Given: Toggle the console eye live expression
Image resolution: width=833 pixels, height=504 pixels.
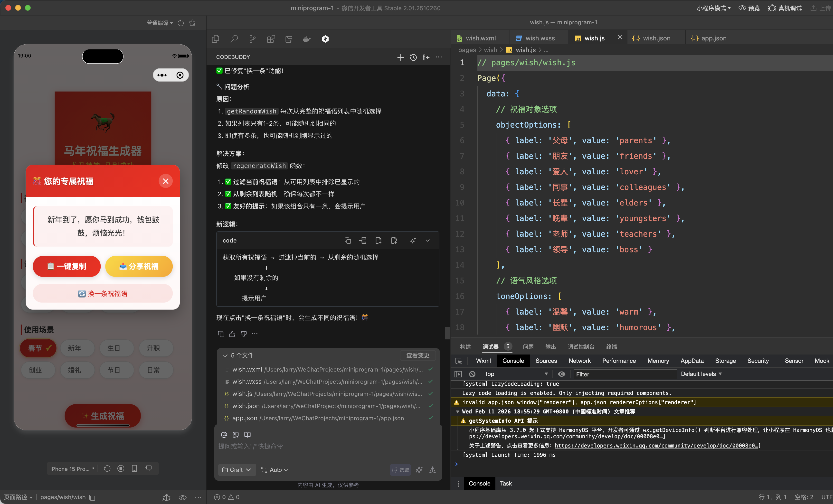Looking at the screenshot, I should (561, 374).
